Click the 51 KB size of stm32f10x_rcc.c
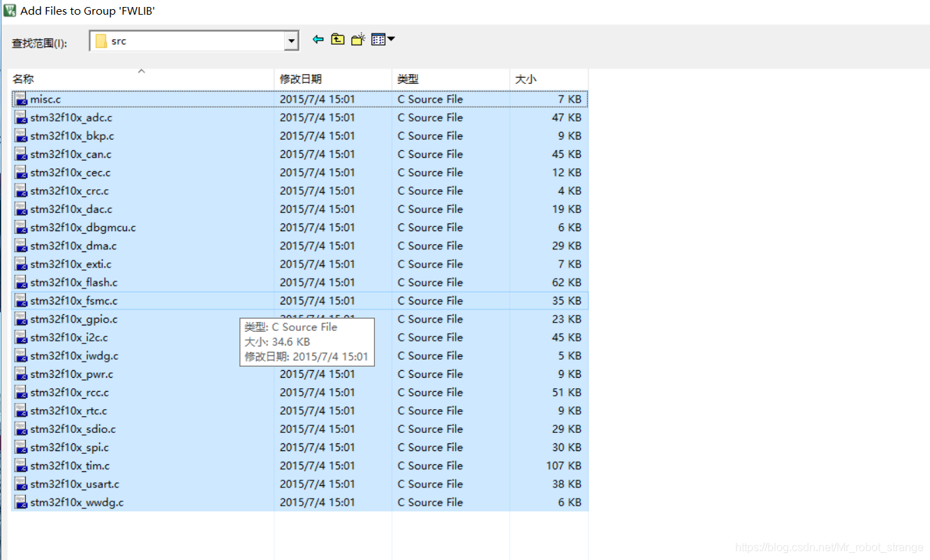This screenshot has width=930, height=560. 567,392
